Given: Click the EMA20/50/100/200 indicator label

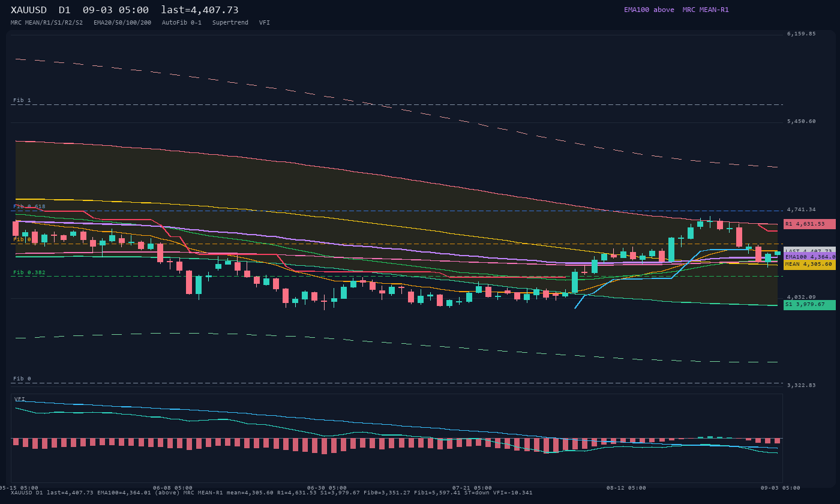Looking at the screenshot, I should 122,23.
